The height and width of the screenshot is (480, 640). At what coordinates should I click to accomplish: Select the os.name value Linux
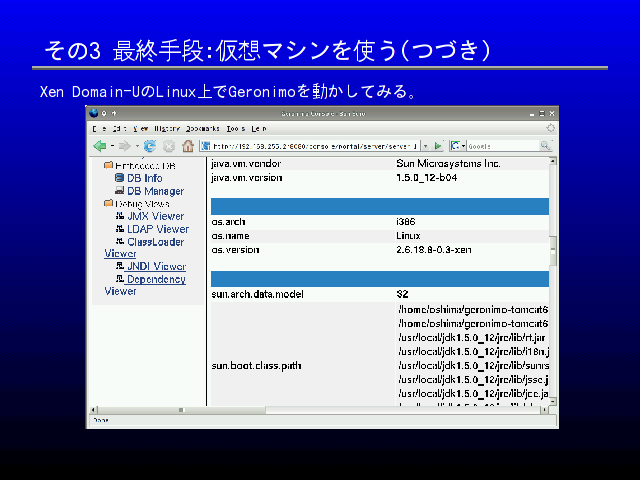point(408,236)
